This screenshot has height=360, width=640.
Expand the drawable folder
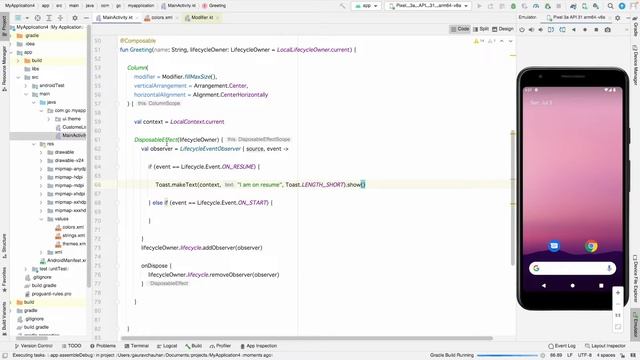tap(41, 152)
